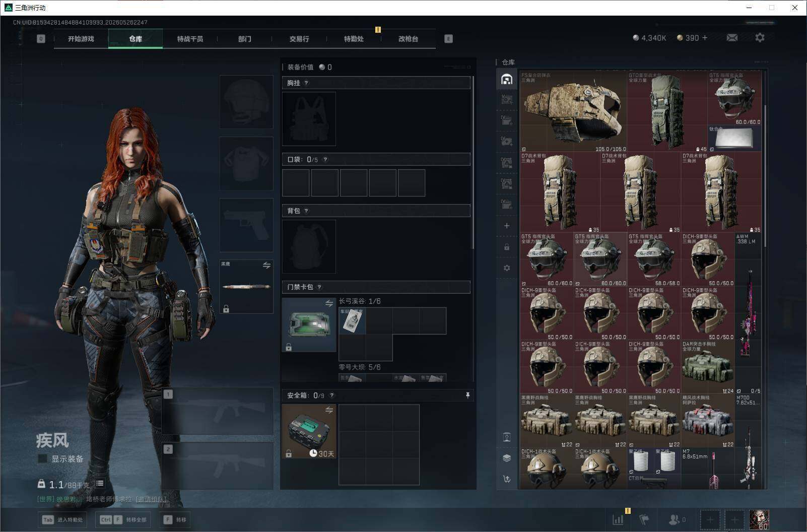Select the 飓风战术胸挂 item
The height and width of the screenshot is (532, 807).
[x=708, y=421]
